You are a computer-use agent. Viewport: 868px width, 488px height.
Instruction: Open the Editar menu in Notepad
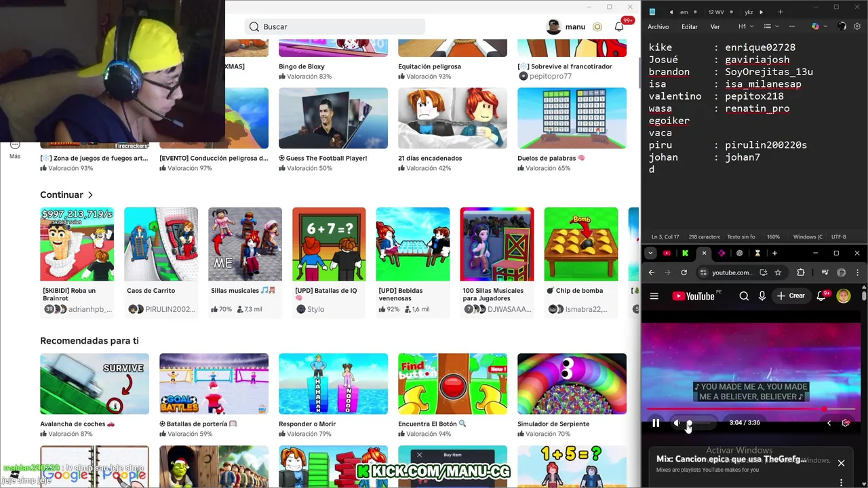pos(690,26)
